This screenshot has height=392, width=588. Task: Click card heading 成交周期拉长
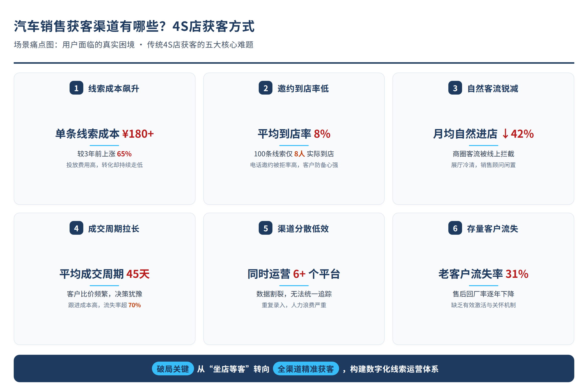114,229
